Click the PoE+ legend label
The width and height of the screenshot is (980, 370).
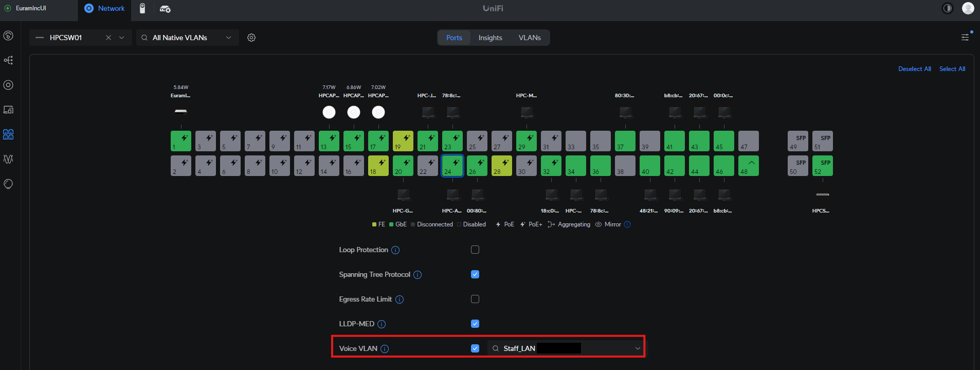(535, 224)
